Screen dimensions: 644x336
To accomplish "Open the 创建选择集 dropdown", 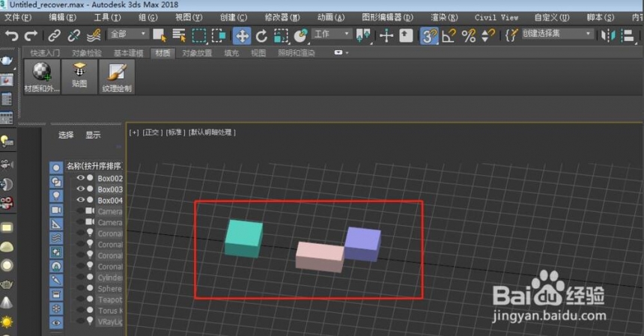I will click(557, 34).
